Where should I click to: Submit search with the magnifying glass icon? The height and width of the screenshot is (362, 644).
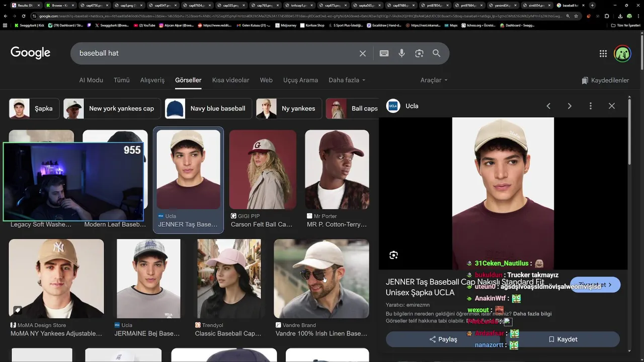[437, 53]
